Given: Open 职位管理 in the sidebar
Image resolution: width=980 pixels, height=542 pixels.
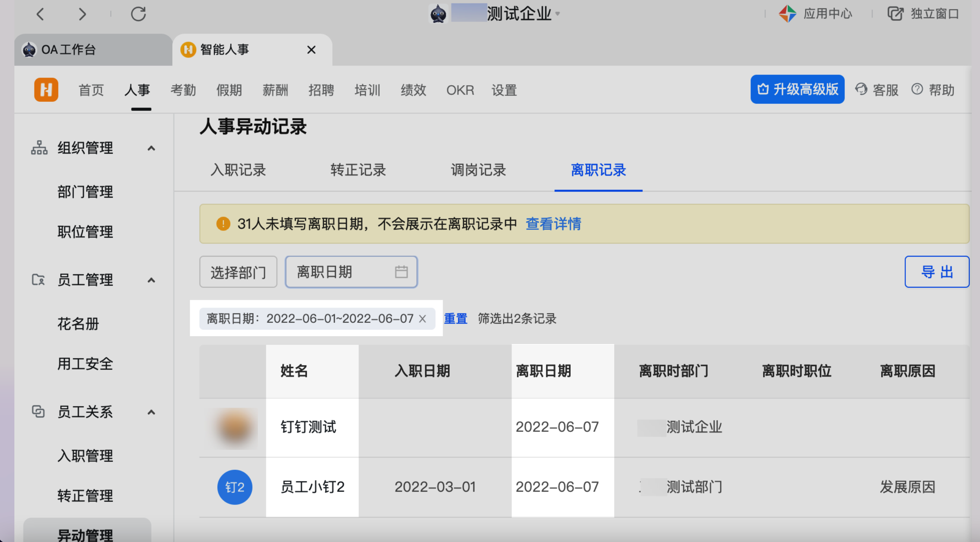Looking at the screenshot, I should tap(85, 232).
